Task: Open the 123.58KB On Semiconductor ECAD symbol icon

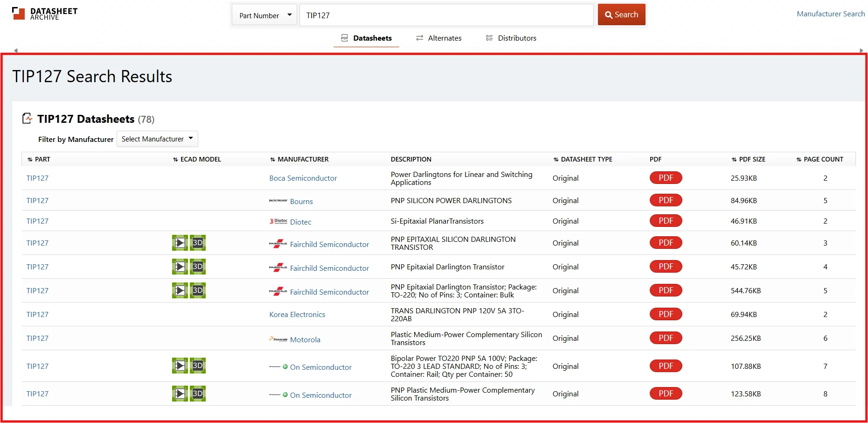Action: click(180, 394)
